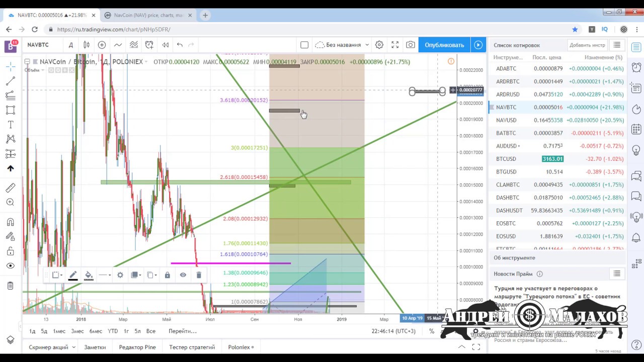Screen dimensions: 644x362
Task: Delete selected drawing via floating toolbar trash
Action: (x=199, y=275)
